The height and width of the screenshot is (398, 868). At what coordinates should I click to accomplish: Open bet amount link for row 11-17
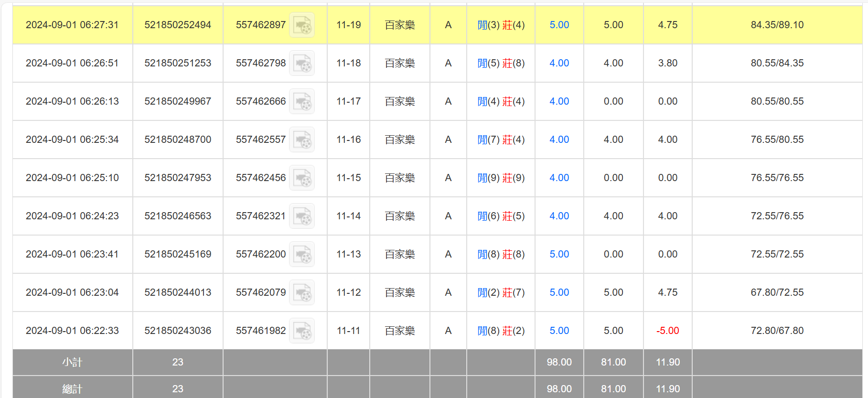coord(559,101)
